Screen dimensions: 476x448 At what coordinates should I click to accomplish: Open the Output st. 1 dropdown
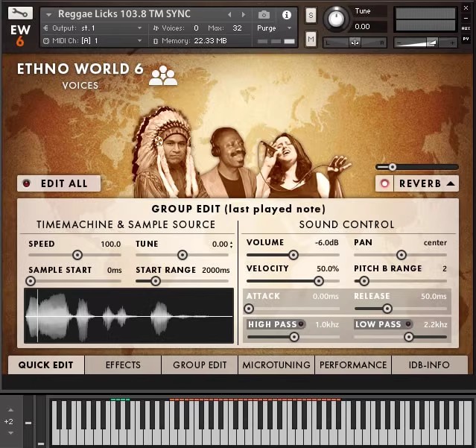point(93,28)
